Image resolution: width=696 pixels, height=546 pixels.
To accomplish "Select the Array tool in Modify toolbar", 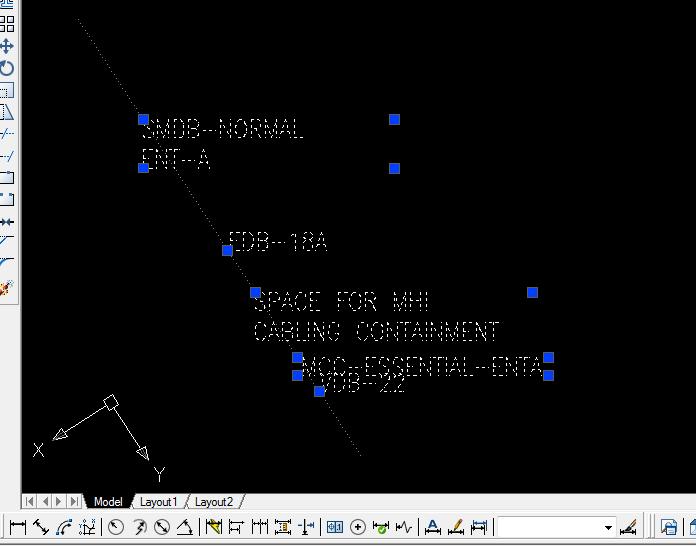I will [x=7, y=24].
